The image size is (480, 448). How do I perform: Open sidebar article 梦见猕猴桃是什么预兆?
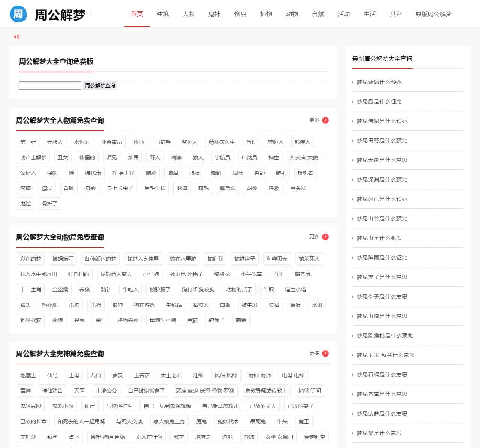coord(384,336)
